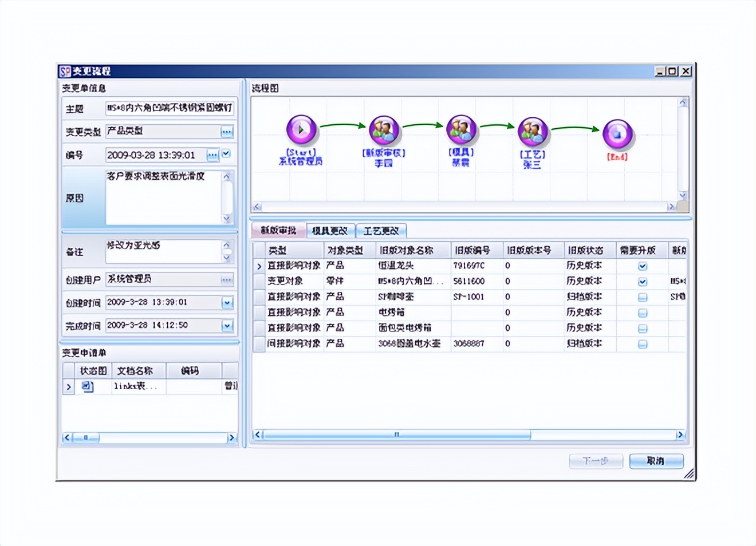Uncheck 需要升版 for the 恒温龙头 row
The image size is (756, 546).
tap(643, 266)
